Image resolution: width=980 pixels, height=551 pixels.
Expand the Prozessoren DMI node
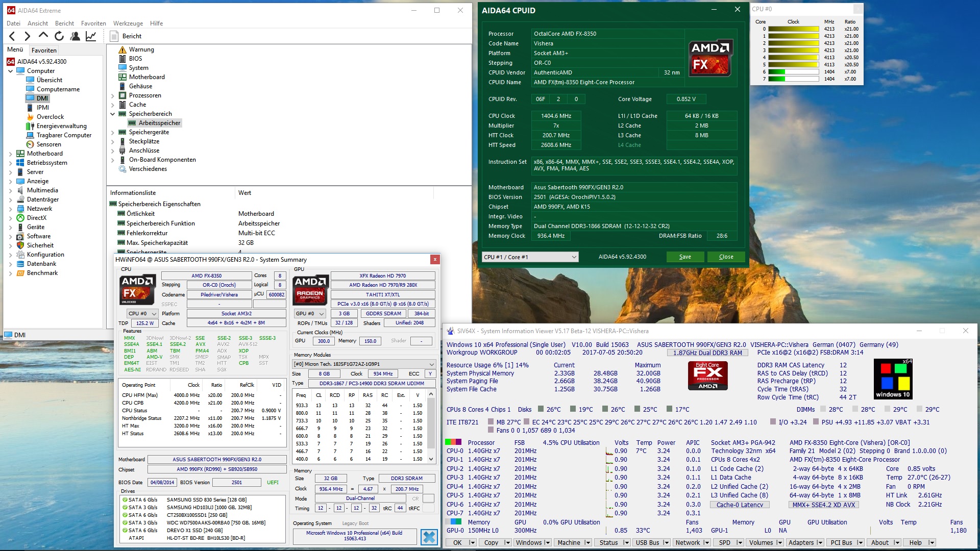point(113,95)
